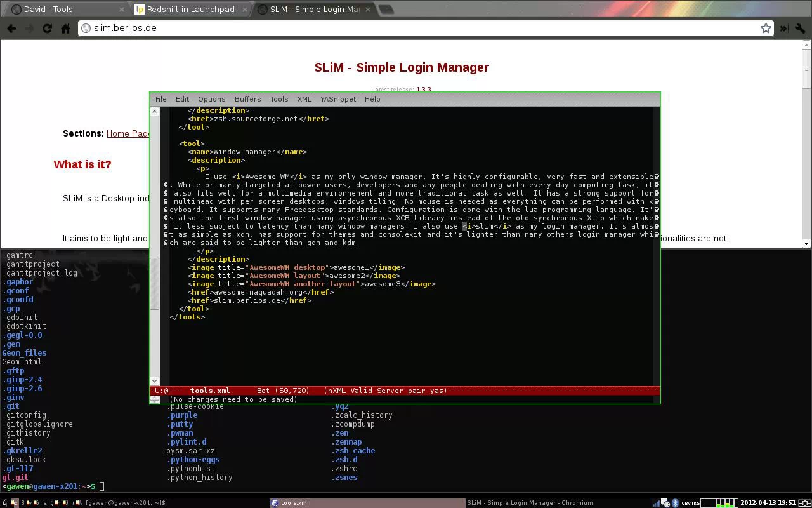Reload the current page
This screenshot has width=812, height=508.
(x=47, y=29)
